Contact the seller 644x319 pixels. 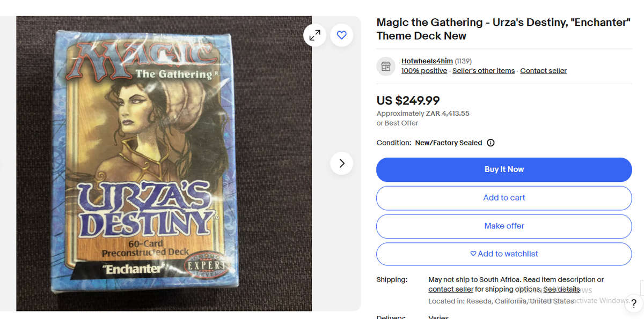coord(543,70)
